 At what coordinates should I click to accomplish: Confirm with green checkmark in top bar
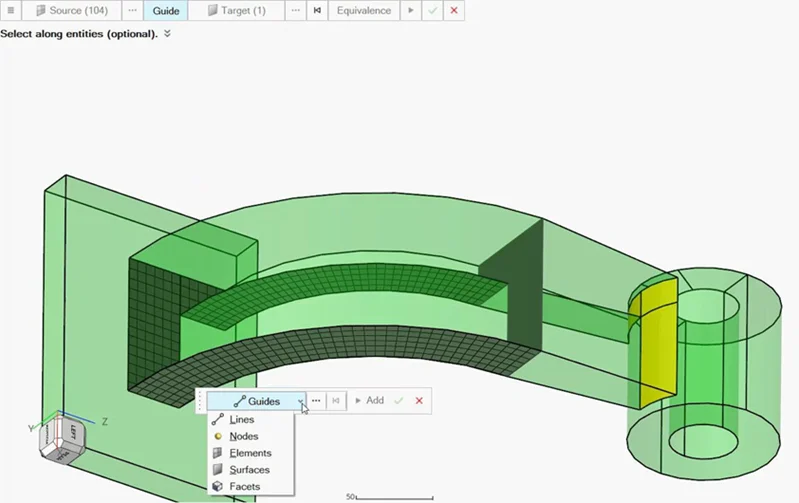(432, 11)
